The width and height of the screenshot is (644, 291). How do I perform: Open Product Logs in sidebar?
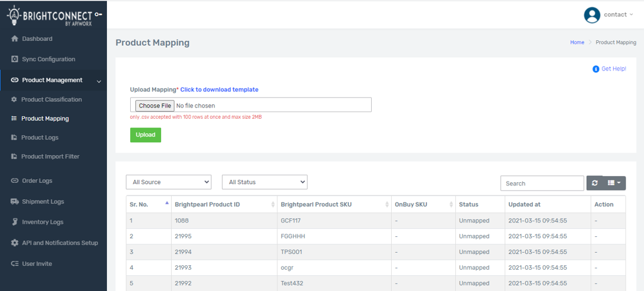(40, 137)
